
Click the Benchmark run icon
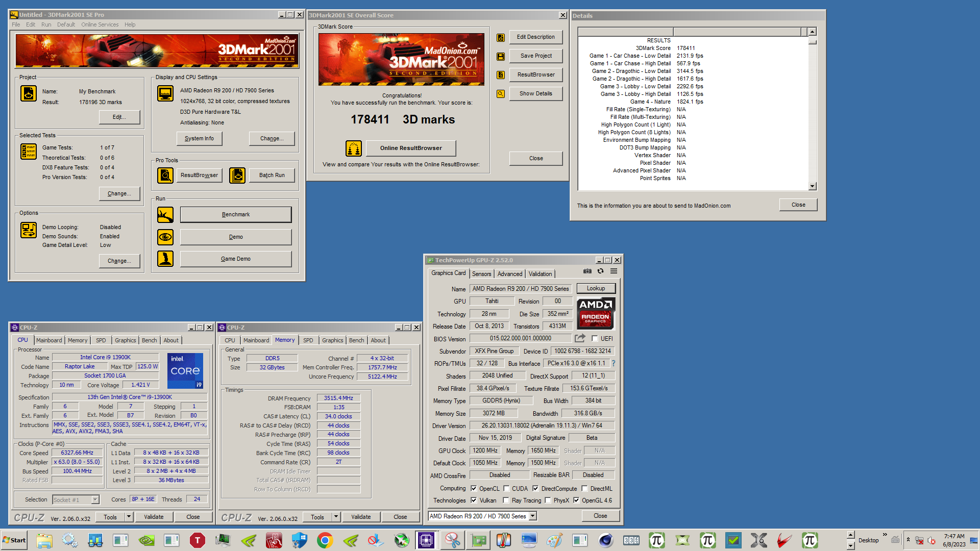pos(165,215)
